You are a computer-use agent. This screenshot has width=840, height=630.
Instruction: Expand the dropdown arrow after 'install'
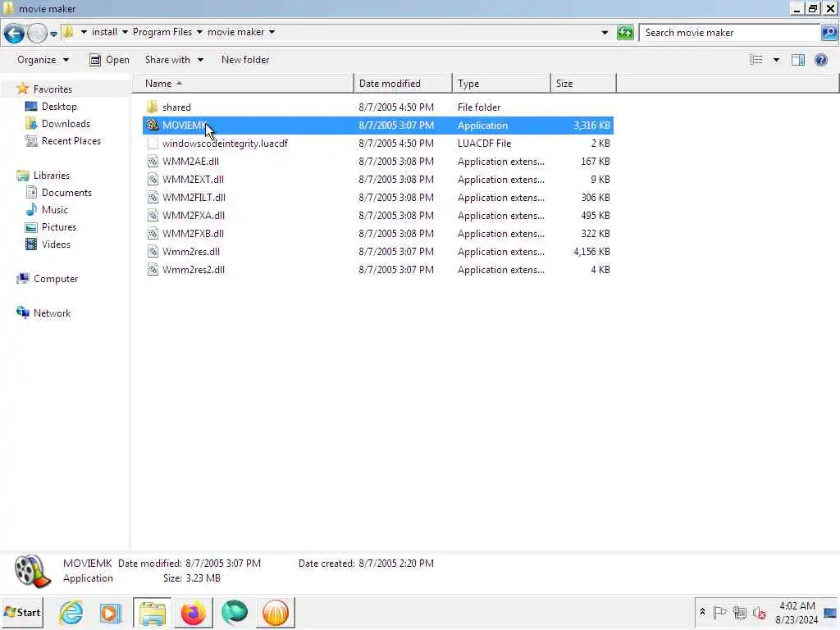pyautogui.click(x=125, y=32)
